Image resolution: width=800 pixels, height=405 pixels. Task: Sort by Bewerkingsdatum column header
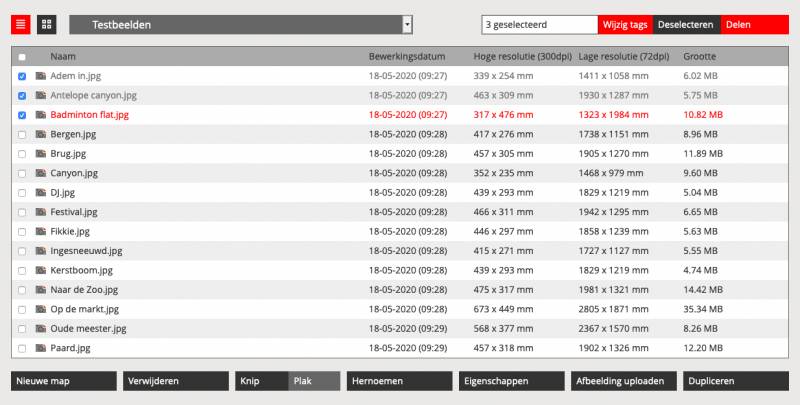[406, 57]
